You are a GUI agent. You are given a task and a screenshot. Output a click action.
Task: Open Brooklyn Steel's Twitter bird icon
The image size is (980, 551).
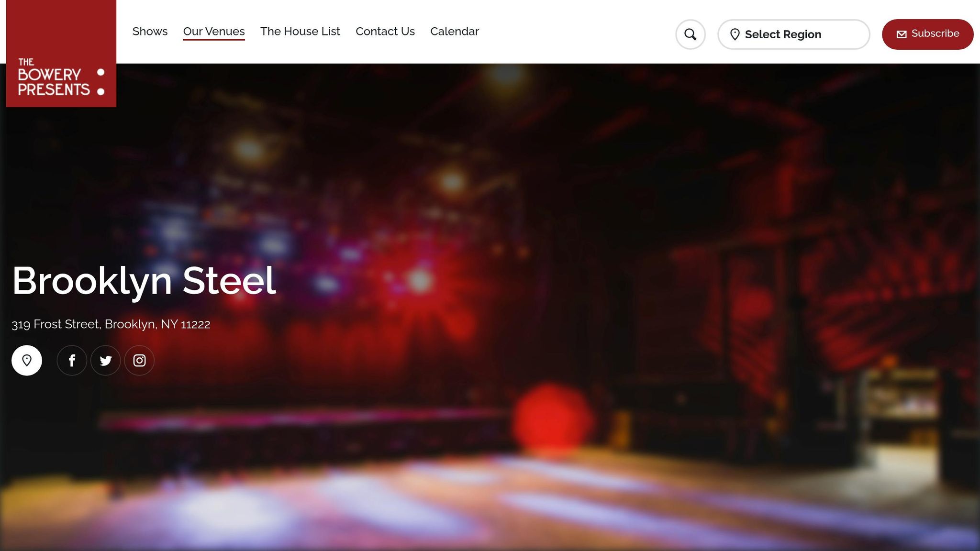pyautogui.click(x=106, y=360)
